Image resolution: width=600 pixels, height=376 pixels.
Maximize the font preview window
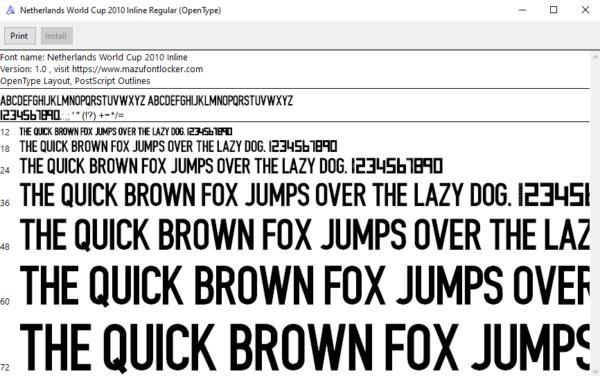553,10
